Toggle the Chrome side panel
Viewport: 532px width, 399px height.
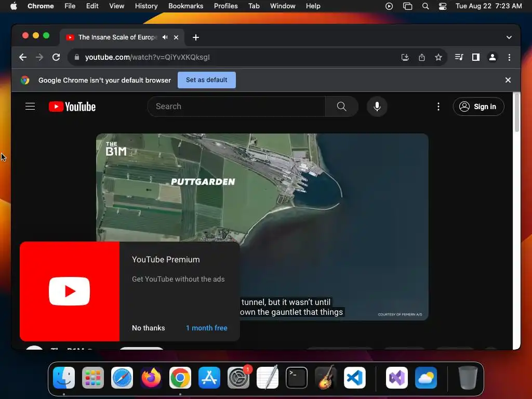coord(476,57)
